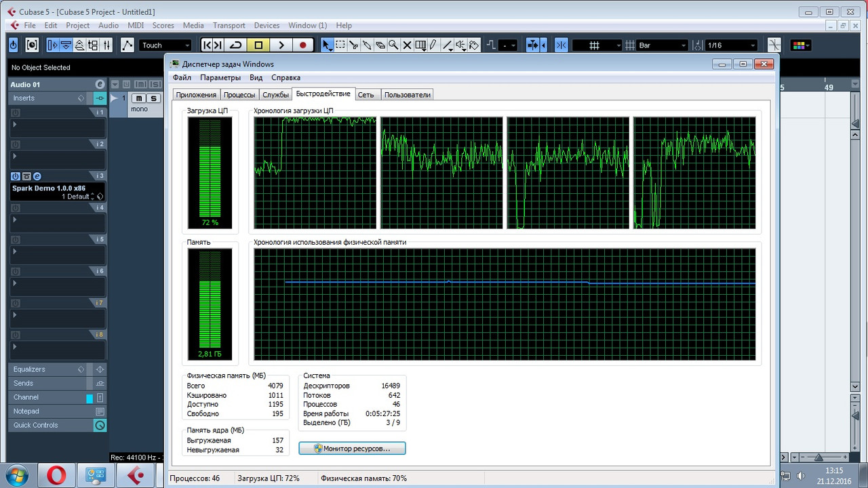Expand the Equalizers inspector section
868x488 pixels.
[x=29, y=369]
